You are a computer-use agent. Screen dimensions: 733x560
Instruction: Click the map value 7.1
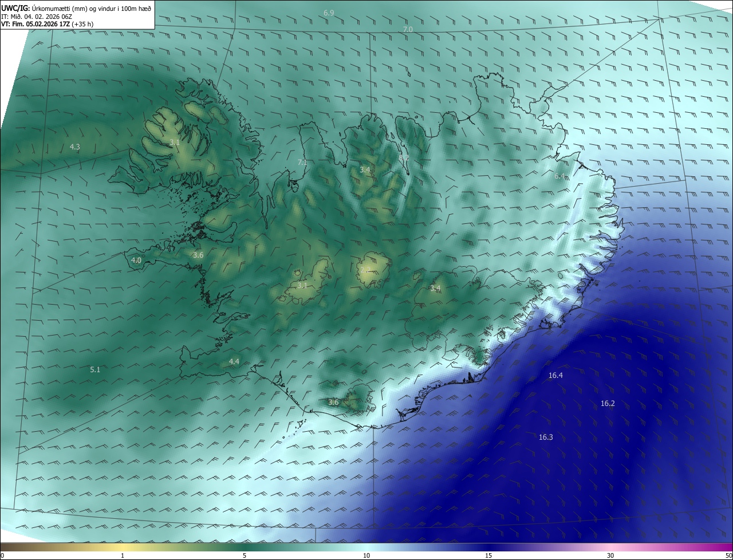coord(302,163)
